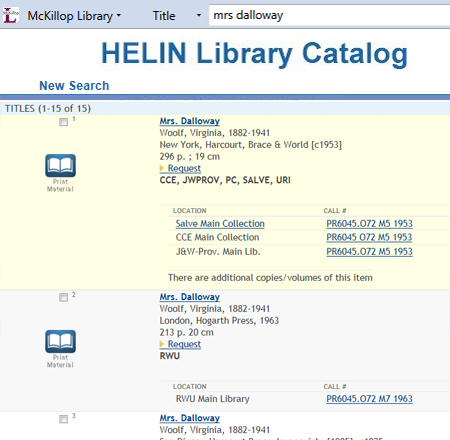Click the Request arrow icon for result 1
The image size is (450, 440).
coord(162,168)
